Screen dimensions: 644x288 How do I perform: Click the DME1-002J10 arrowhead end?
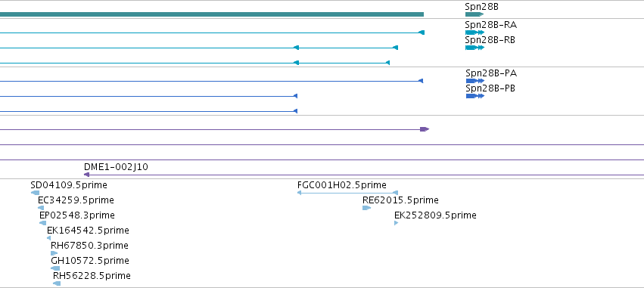coord(86,175)
